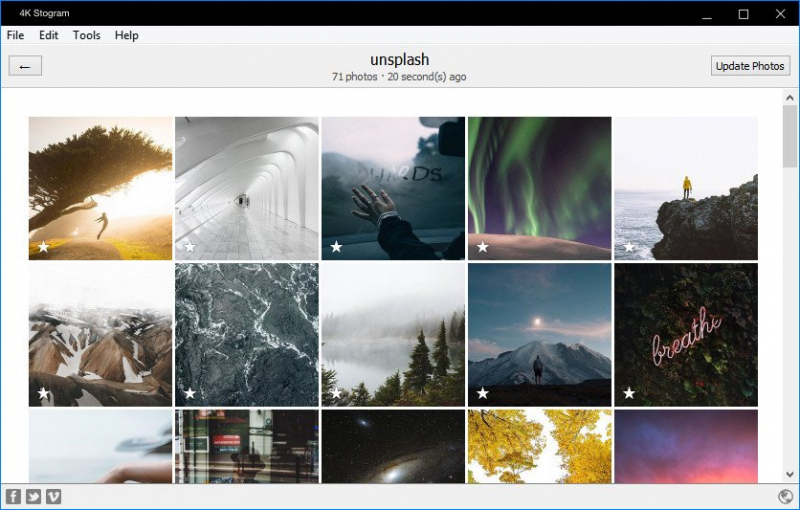
Task: Click the star on foggy lake photo
Action: [336, 393]
